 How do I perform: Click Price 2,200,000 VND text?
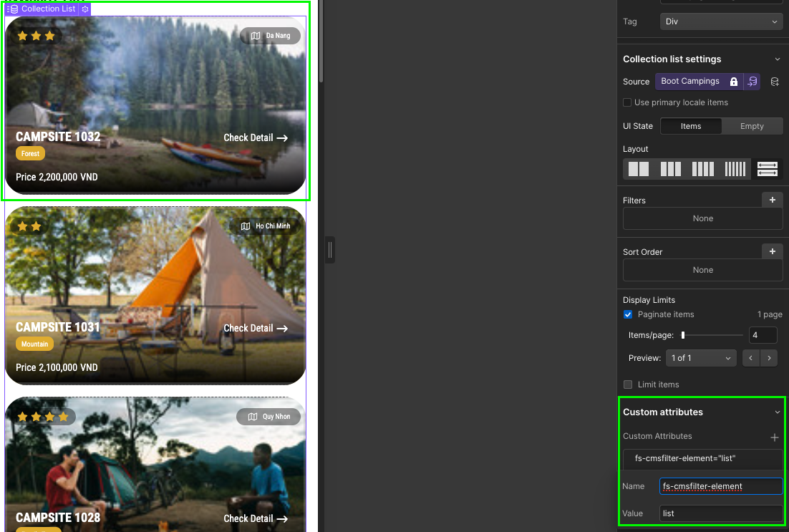57,177
